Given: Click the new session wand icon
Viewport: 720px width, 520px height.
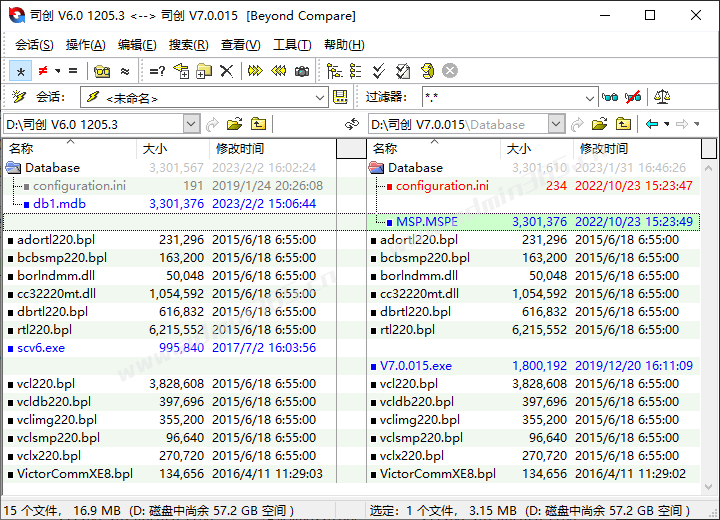Looking at the screenshot, I should pos(19,97).
